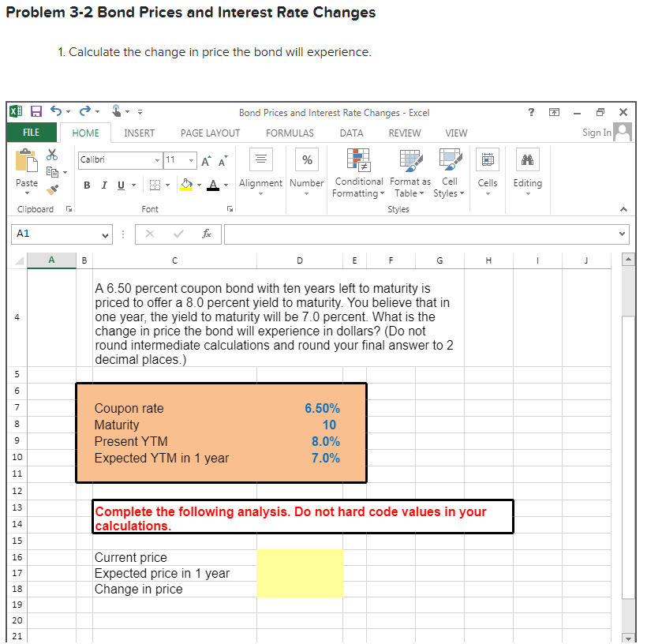Open the font size 11 dropdown
662x644 pixels.
[191, 160]
